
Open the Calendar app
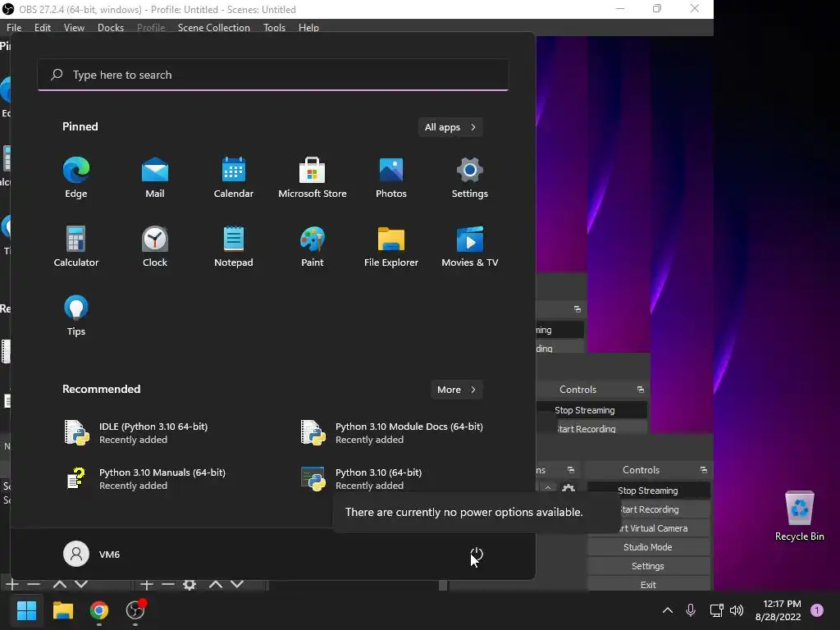(234, 178)
